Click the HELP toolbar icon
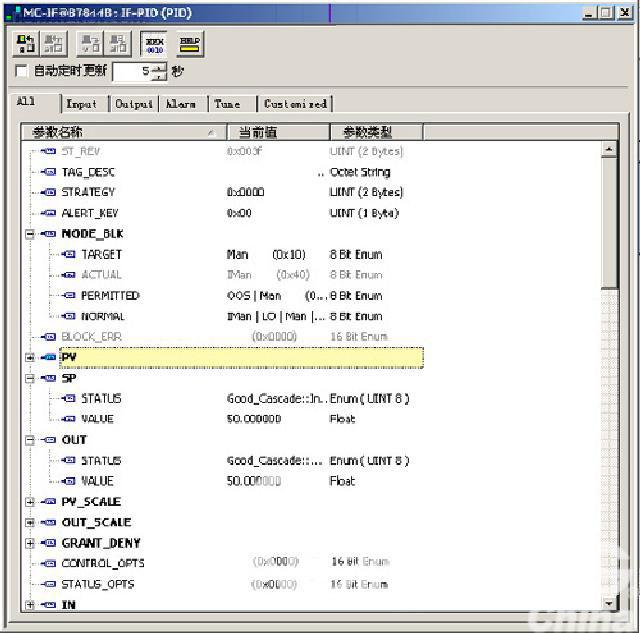This screenshot has height=633, width=640. pyautogui.click(x=189, y=44)
